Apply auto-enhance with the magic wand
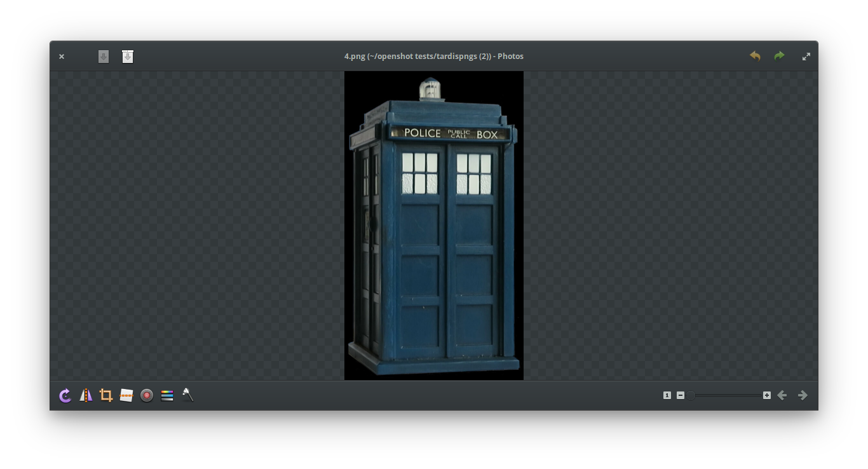This screenshot has width=868, height=469. coord(187,395)
